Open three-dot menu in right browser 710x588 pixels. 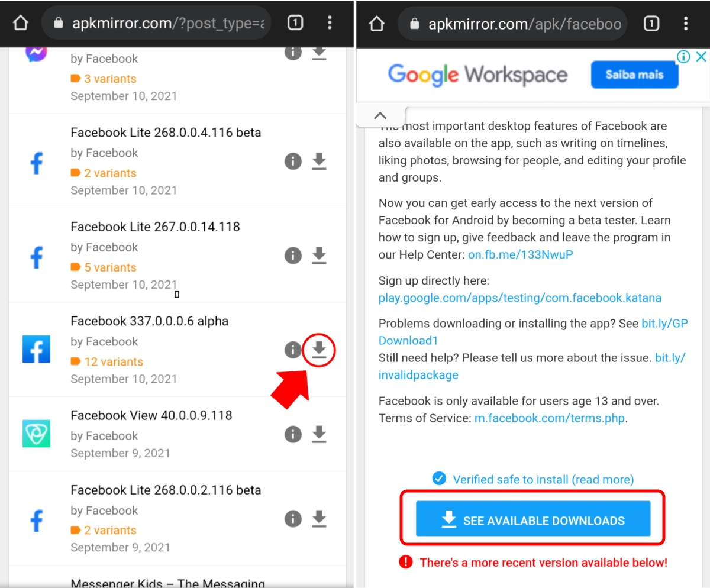pos(686,23)
